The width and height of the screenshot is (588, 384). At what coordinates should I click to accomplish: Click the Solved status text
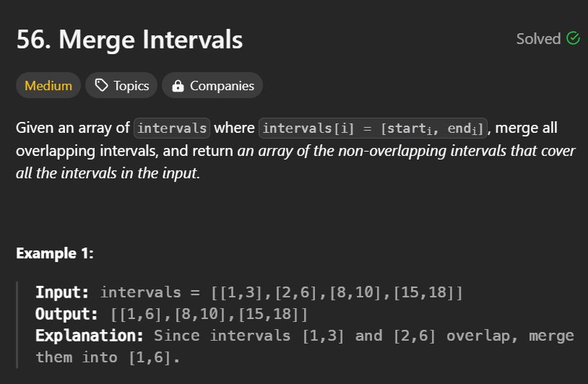tap(538, 39)
